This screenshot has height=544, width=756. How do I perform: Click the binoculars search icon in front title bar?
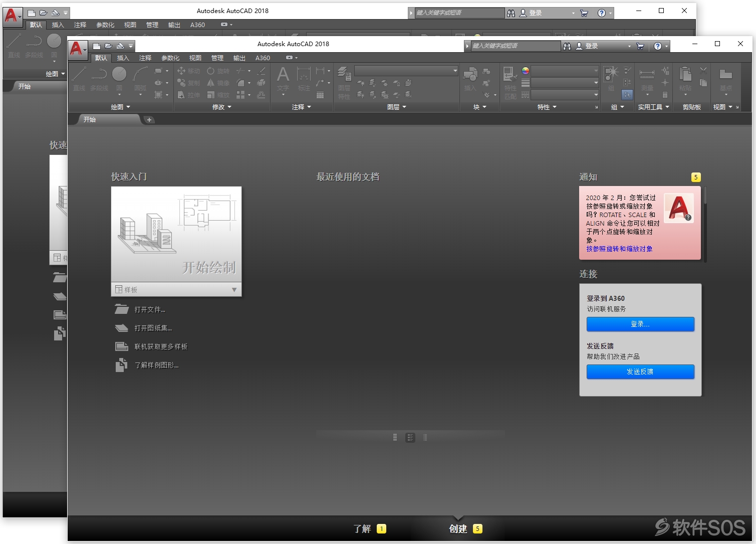(x=567, y=46)
